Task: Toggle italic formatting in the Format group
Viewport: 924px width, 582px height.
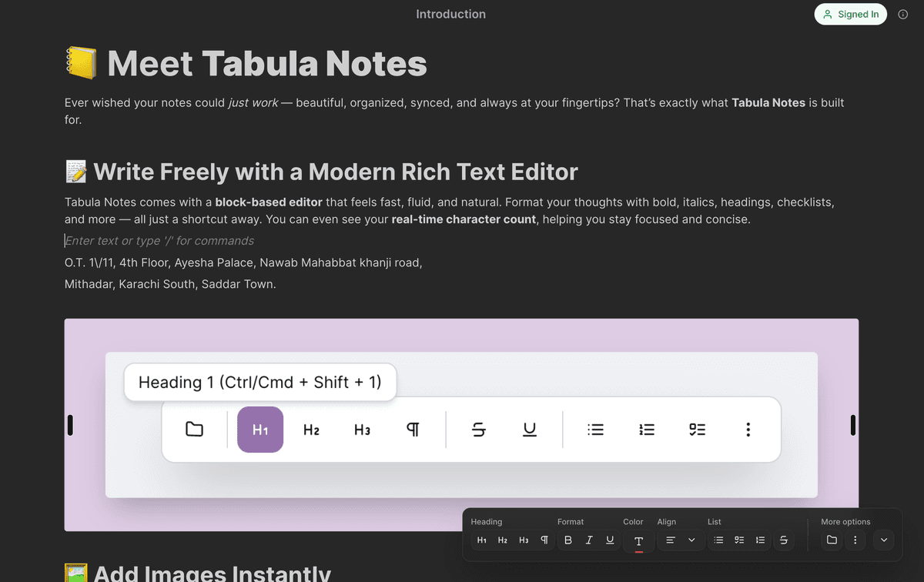Action: pos(589,540)
